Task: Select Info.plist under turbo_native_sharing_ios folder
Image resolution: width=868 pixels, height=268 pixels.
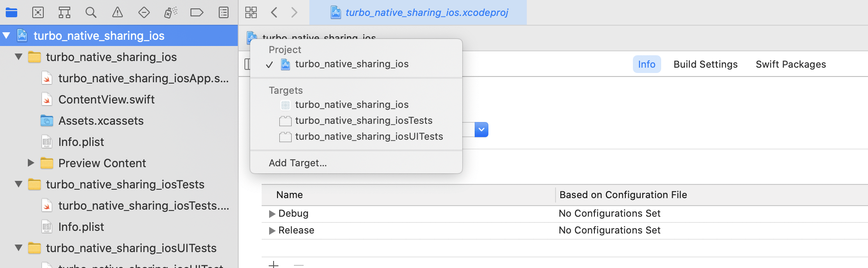Action: 119,142
